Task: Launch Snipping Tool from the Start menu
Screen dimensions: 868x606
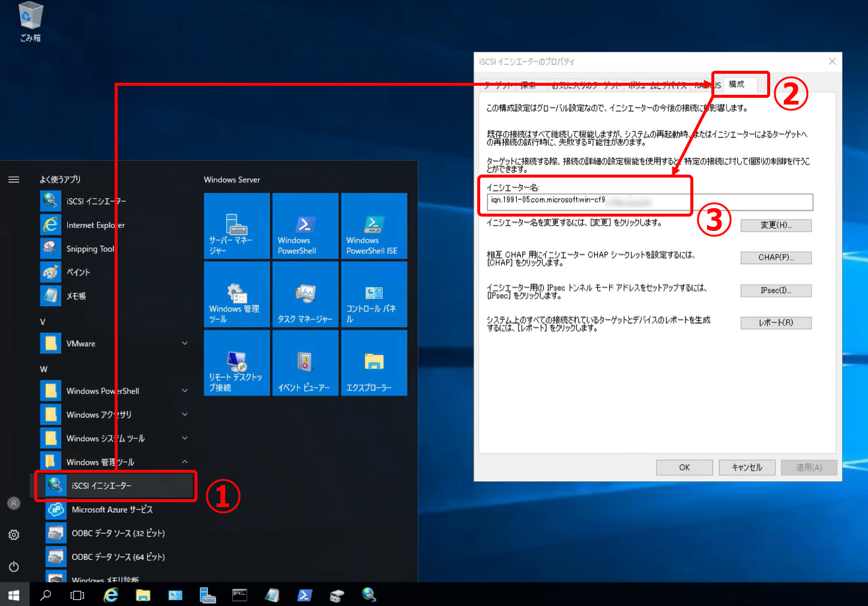Action: [114, 248]
